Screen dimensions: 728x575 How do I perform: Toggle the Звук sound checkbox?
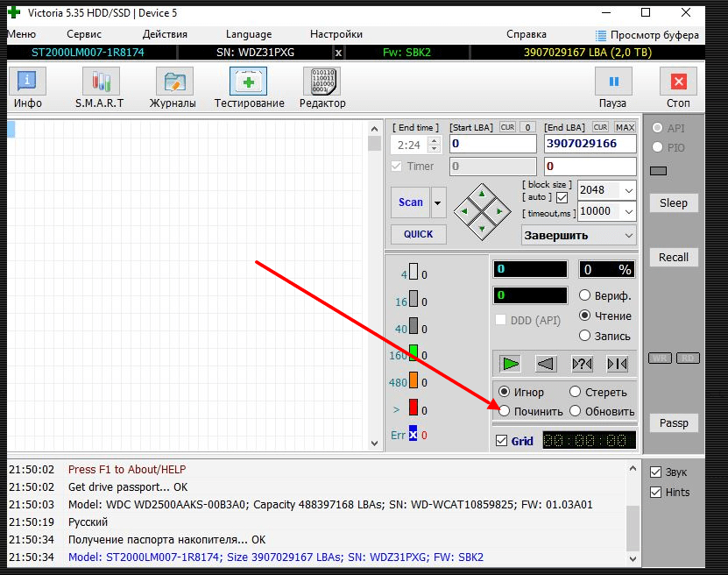tap(655, 472)
